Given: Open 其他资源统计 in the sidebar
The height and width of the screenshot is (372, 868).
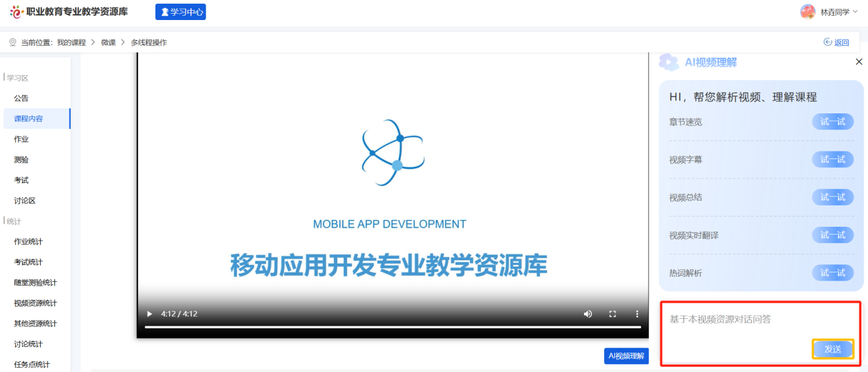Looking at the screenshot, I should (x=36, y=324).
